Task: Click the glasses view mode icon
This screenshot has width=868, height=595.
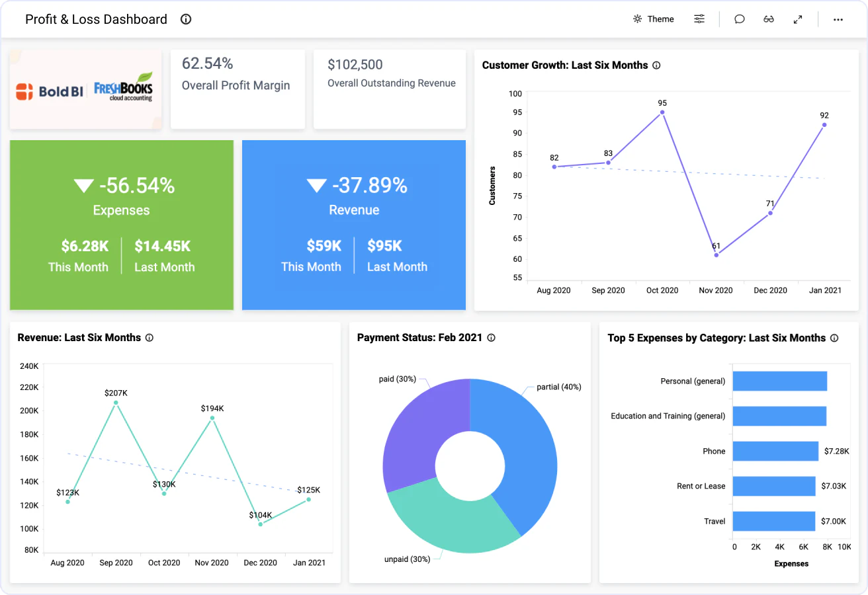Action: 769,19
